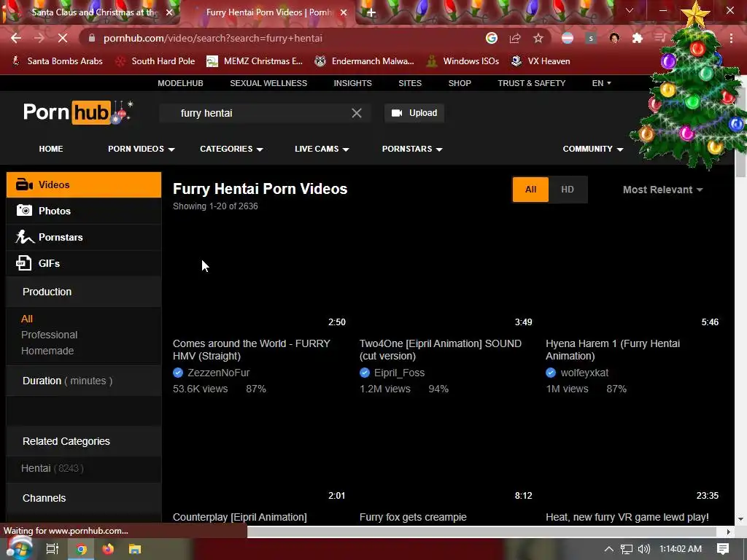Screen dimensions: 747x560
Task: Open the striped flag extension icon
Action: (568, 38)
